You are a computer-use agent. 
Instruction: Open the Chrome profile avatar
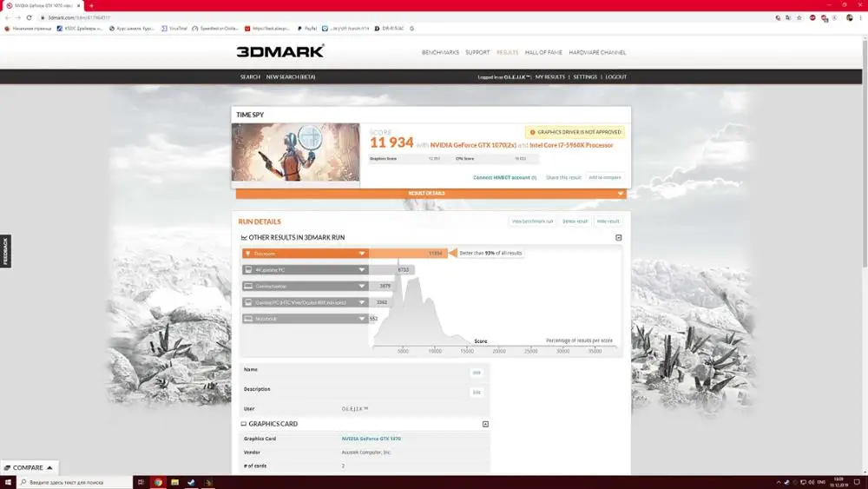pos(849,17)
